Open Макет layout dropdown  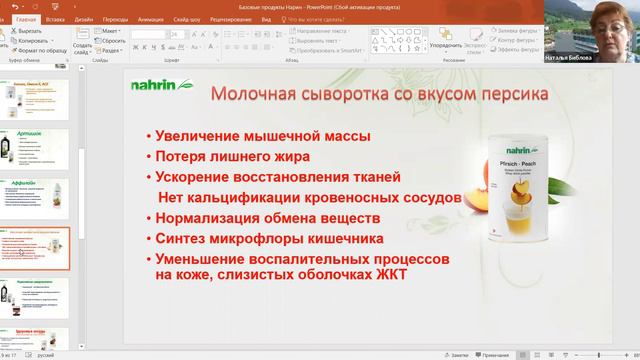pos(108,31)
